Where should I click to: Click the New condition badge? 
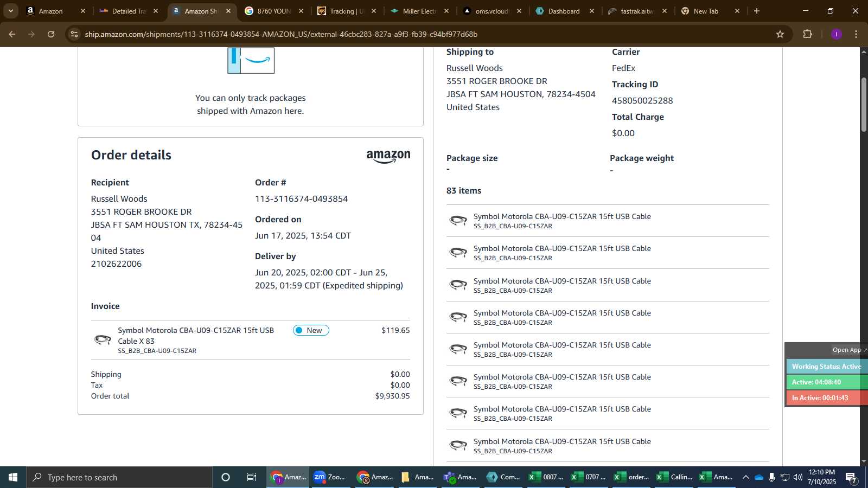(311, 330)
